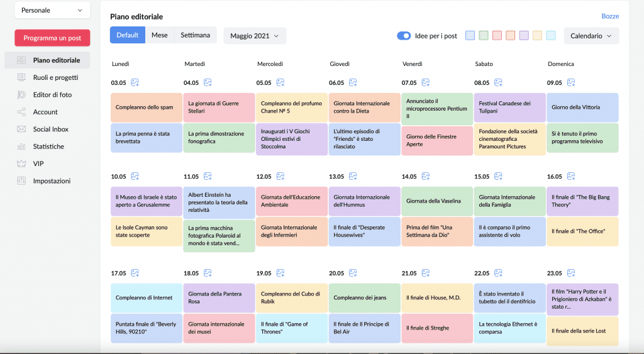Toggle the Idee per i post switch
This screenshot has height=354, width=644.
tap(404, 36)
